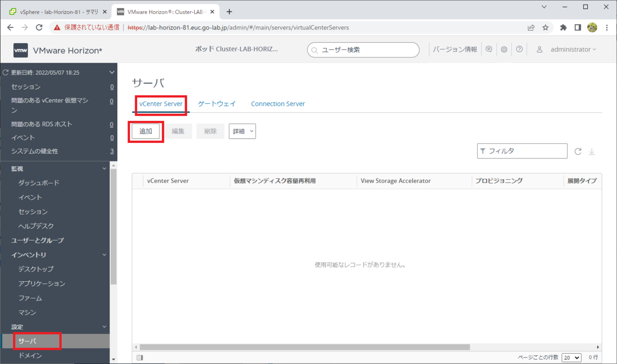Image resolution: width=617 pixels, height=364 pixels.
Task: Open the settings gear in Horizon header
Action: (x=504, y=49)
